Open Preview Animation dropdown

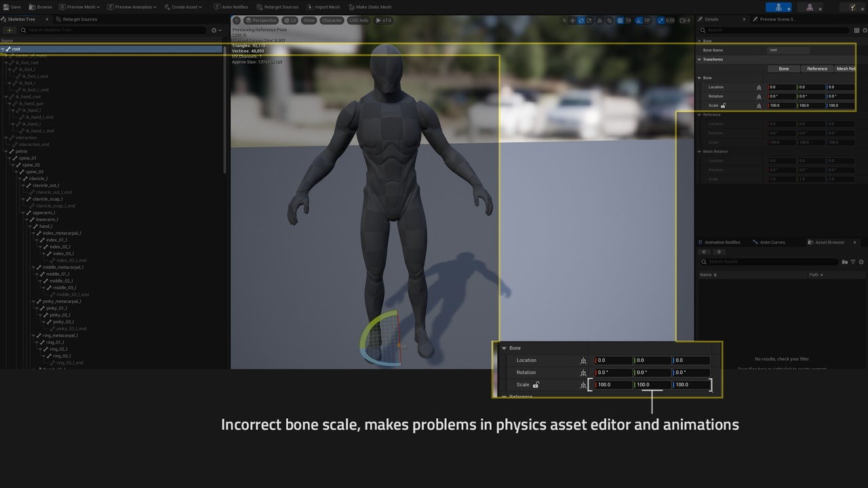coord(132,7)
